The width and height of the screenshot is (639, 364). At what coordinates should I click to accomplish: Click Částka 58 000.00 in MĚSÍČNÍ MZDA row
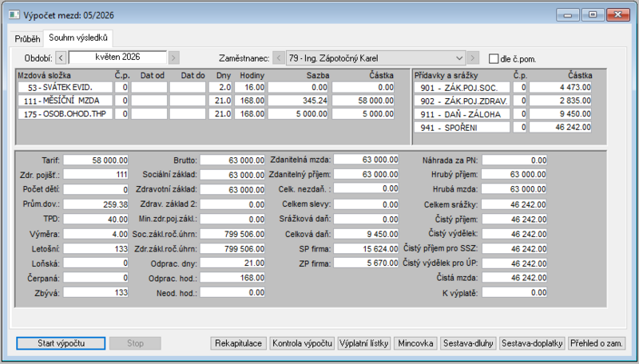363,101
